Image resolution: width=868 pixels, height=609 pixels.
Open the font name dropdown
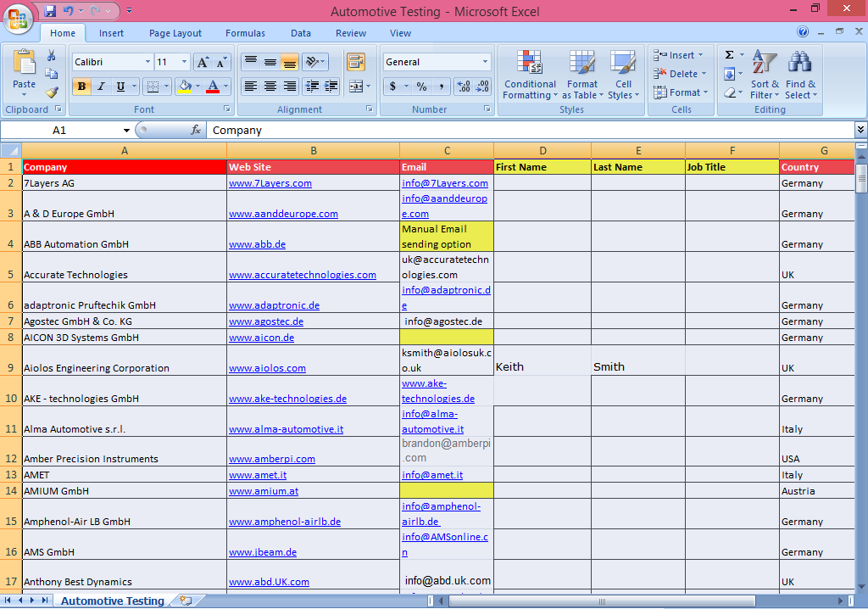(147, 62)
